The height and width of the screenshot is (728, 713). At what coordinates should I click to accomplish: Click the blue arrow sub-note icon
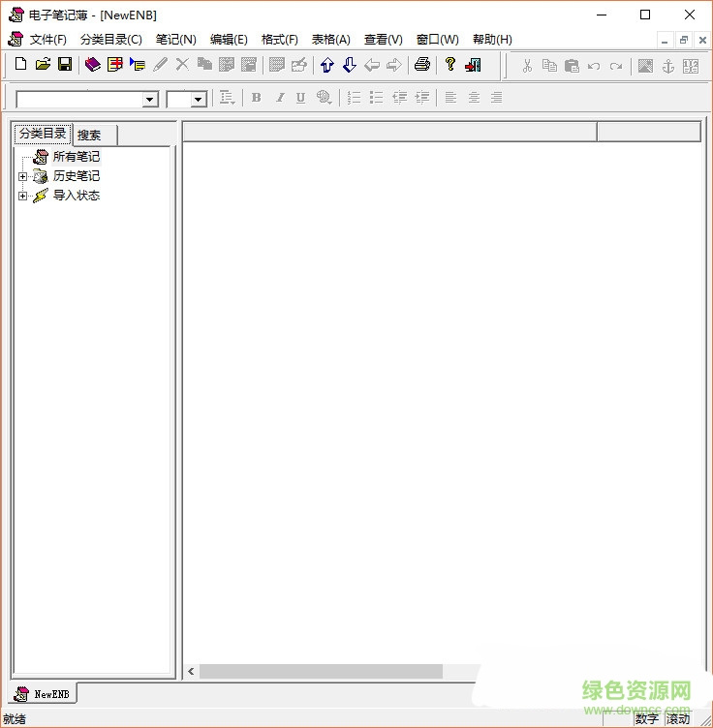point(138,64)
